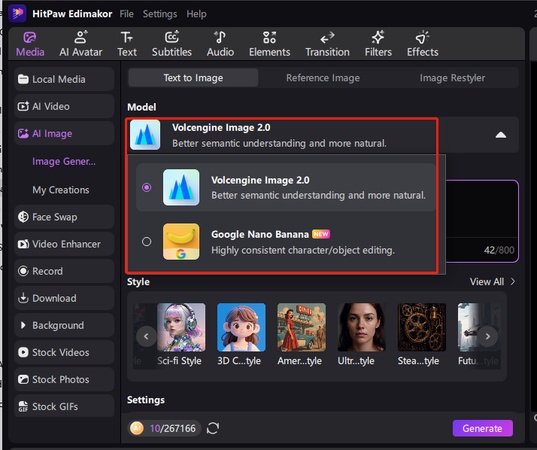
Task: Expand the Background item in the sidebar
Action: pyautogui.click(x=64, y=325)
